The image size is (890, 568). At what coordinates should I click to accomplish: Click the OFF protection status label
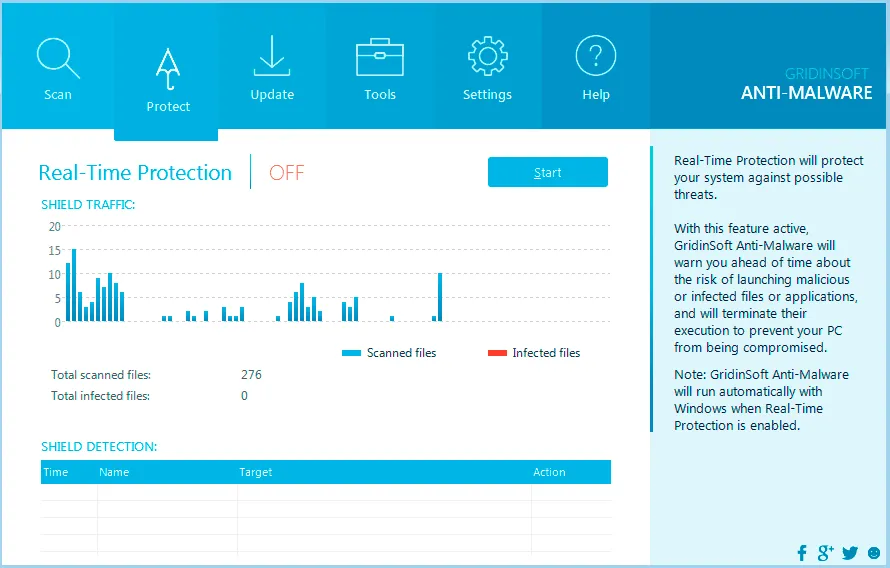tap(287, 172)
